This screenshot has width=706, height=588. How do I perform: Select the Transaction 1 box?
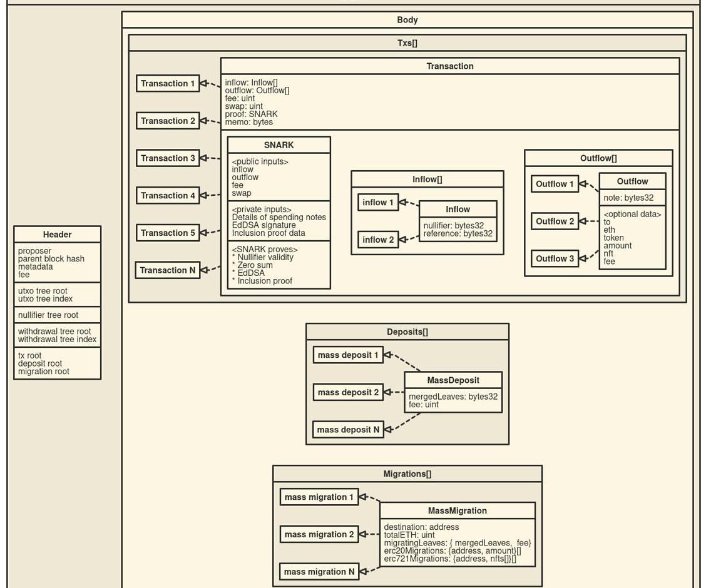(168, 84)
